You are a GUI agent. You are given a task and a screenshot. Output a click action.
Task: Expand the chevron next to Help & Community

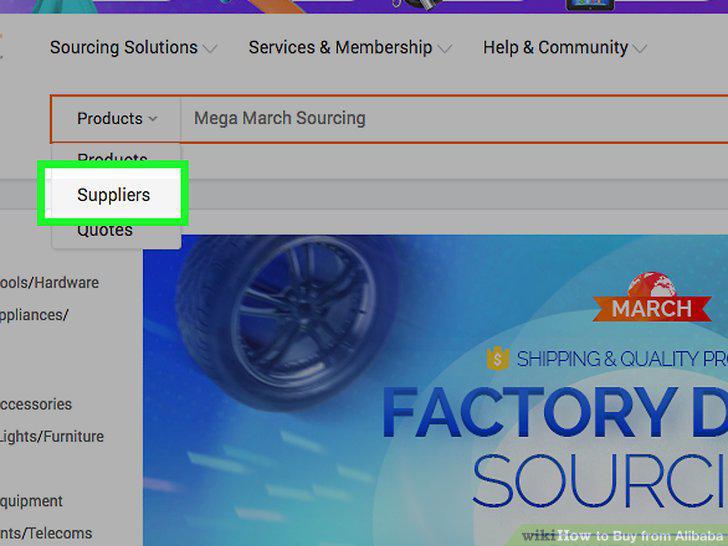point(639,48)
